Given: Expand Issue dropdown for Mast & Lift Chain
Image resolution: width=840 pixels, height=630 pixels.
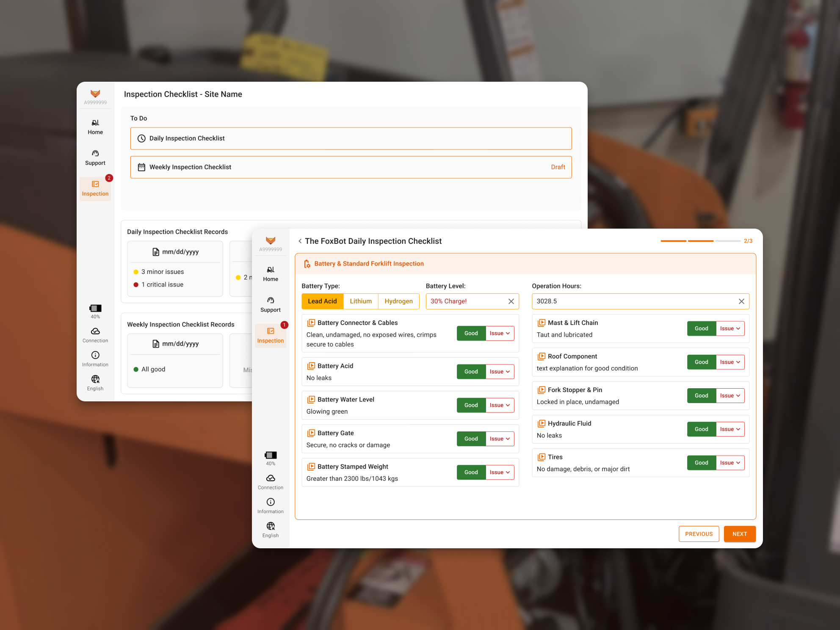Looking at the screenshot, I should [x=730, y=329].
